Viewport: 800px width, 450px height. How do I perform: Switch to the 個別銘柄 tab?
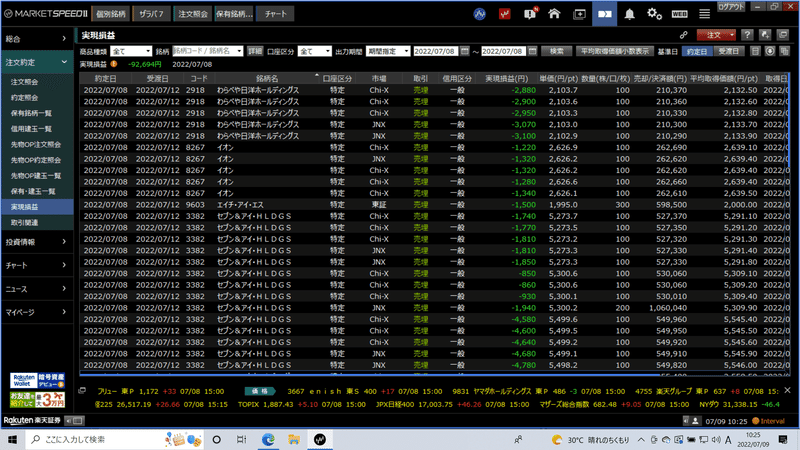click(111, 14)
